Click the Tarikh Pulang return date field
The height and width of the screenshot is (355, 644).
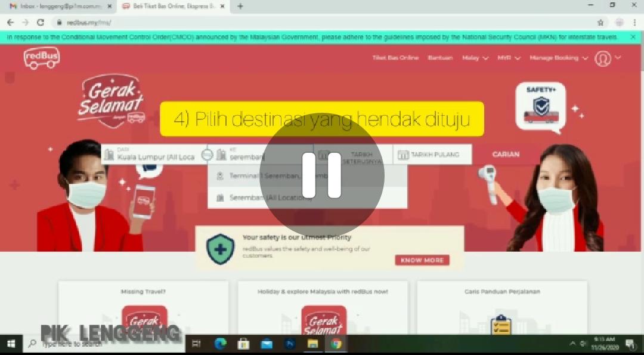(433, 155)
